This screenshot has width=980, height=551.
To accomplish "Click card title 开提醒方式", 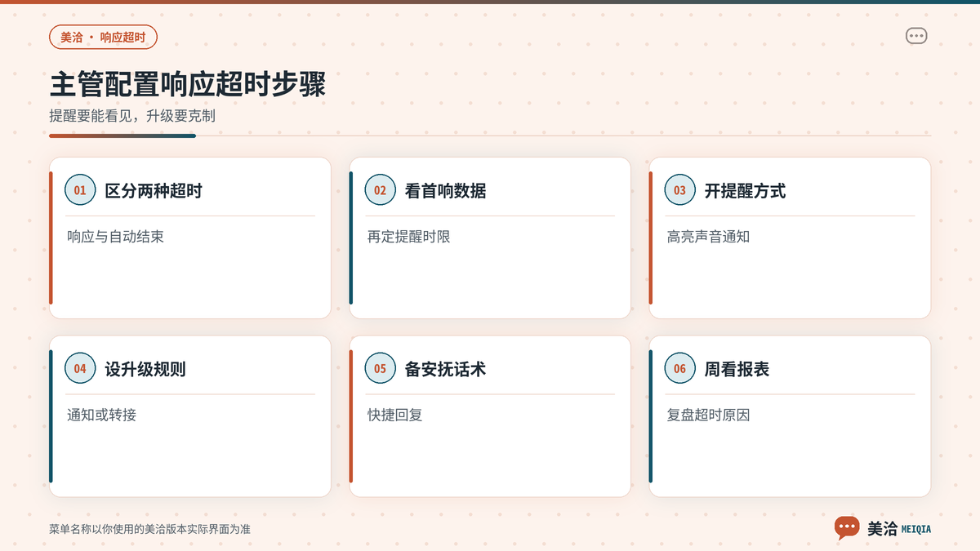I will [x=745, y=191].
